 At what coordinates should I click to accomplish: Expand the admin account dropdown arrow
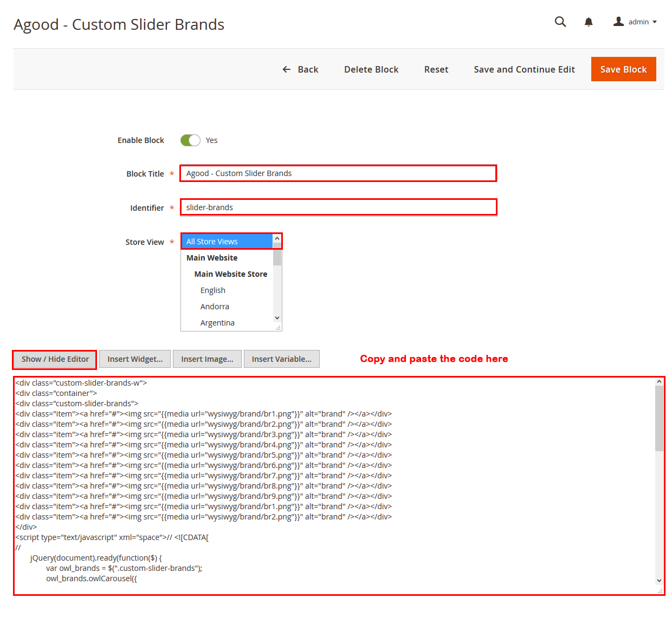pos(655,22)
